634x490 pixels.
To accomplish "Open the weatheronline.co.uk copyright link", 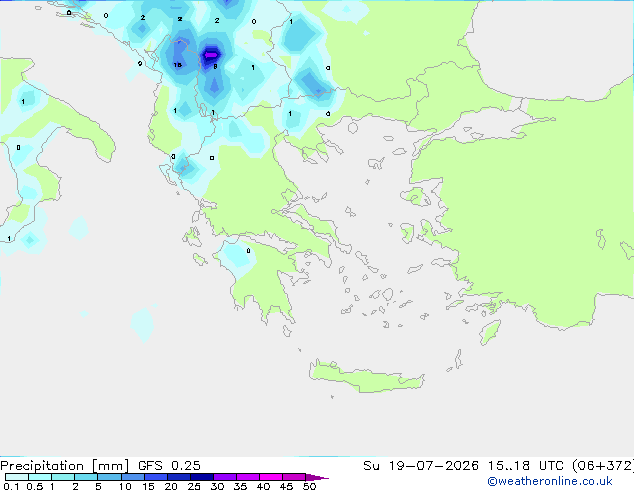I will pos(550,481).
